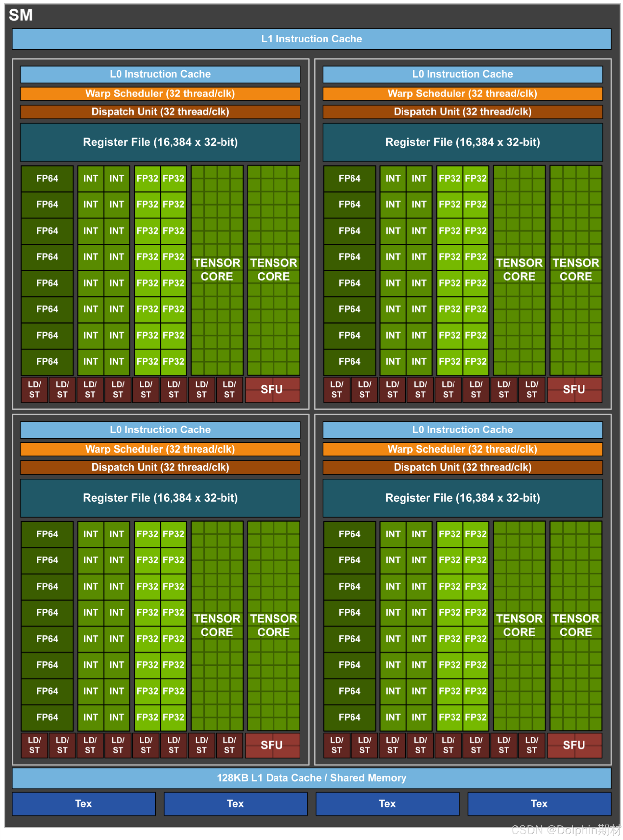Click the top-left quadrant's first FP64 cell
The height and width of the screenshot is (840, 623).
[x=47, y=179]
